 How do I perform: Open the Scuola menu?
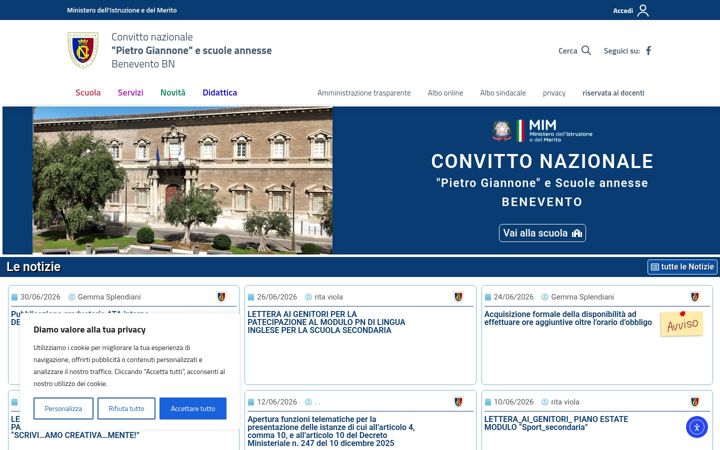pyautogui.click(x=88, y=93)
